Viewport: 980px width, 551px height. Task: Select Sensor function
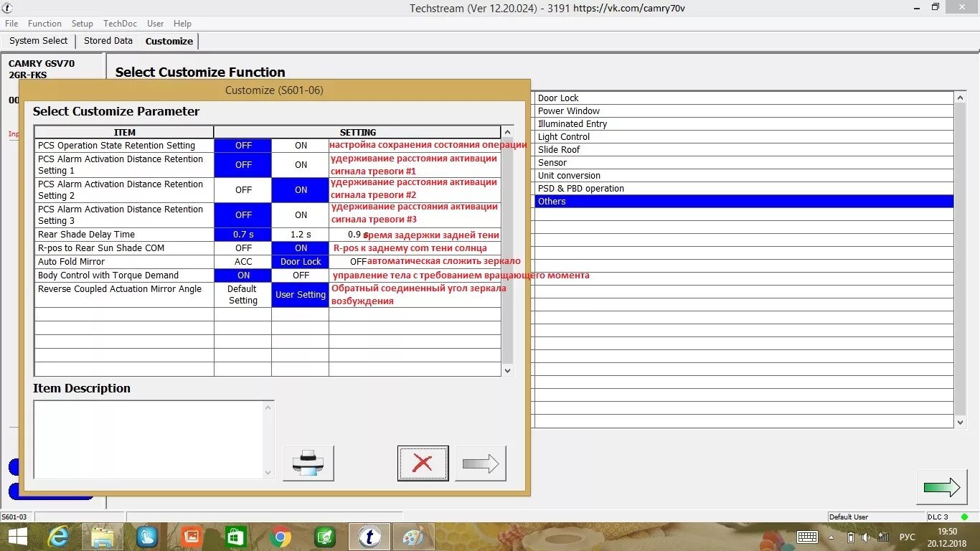pyautogui.click(x=744, y=163)
